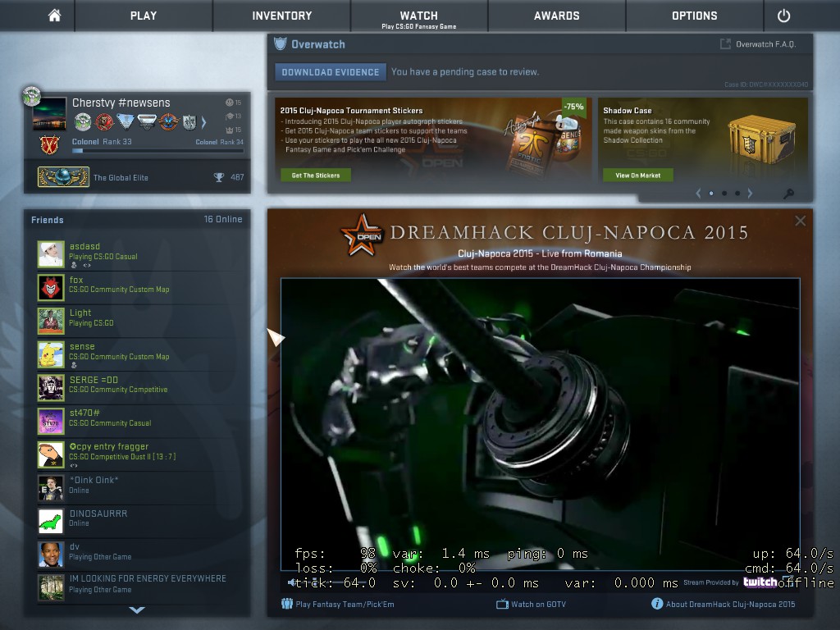
Task: Click the magnifier icon below banners
Action: coord(788,194)
